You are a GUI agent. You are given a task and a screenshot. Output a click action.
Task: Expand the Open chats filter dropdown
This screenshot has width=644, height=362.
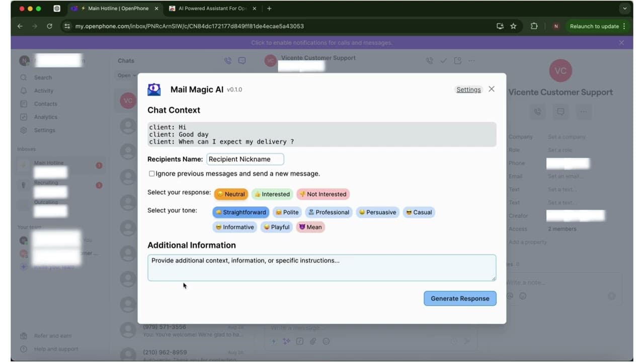pyautogui.click(x=127, y=75)
